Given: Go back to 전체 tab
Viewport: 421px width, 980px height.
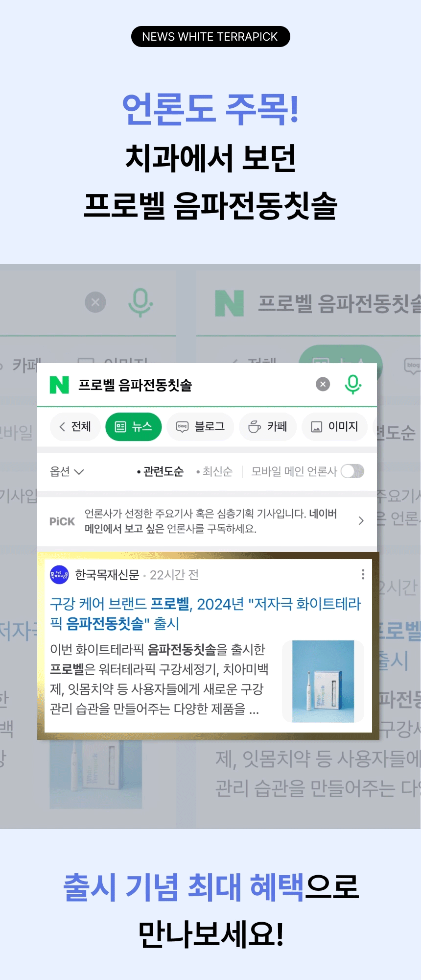Looking at the screenshot, I should point(75,427).
